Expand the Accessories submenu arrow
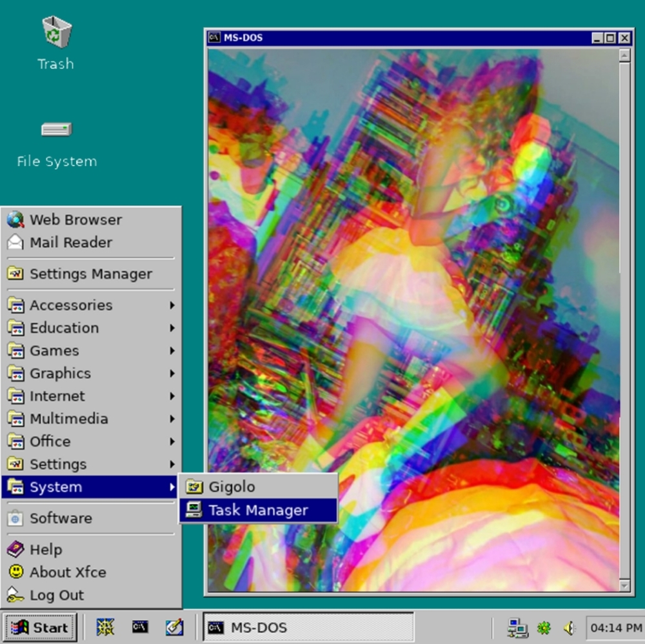Screen dimensions: 645x644 click(x=172, y=305)
